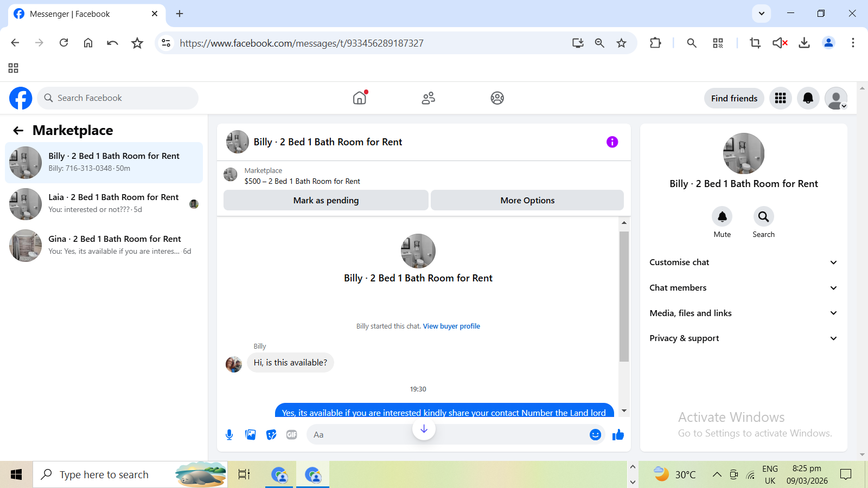This screenshot has height=488, width=868.
Task: Click the browser mute sound icon
Action: [x=780, y=43]
